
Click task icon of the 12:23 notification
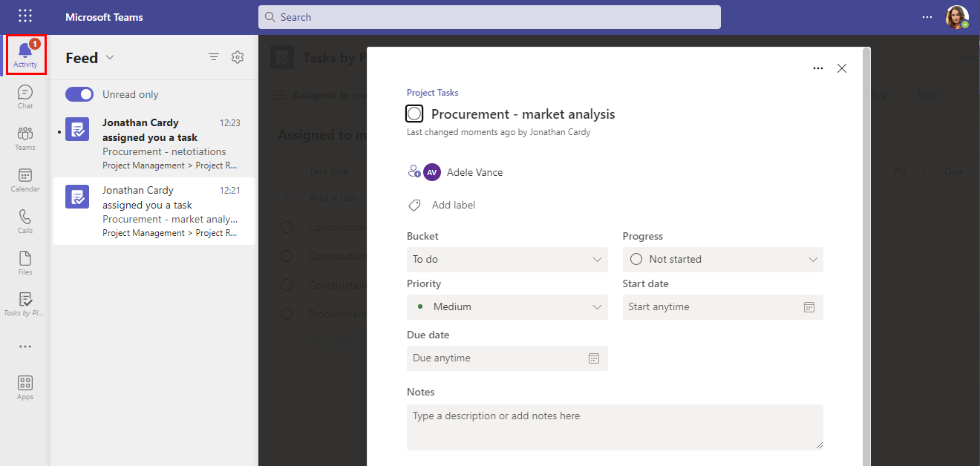tap(77, 129)
